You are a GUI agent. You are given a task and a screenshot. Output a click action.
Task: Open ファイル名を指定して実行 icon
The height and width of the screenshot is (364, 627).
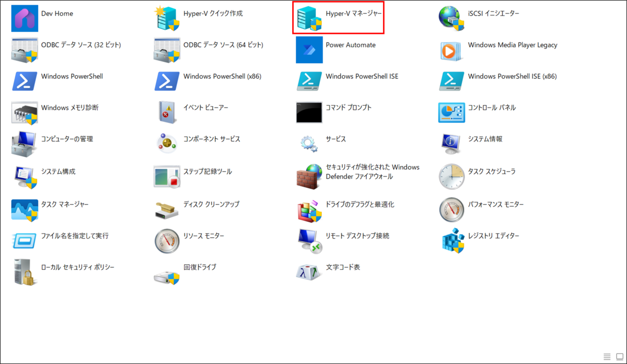[25, 241]
